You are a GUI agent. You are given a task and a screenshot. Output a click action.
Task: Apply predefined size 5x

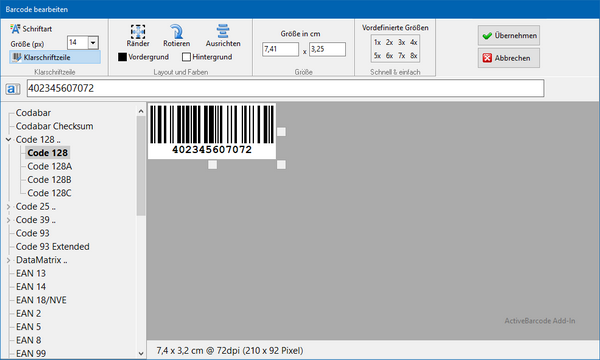coord(377,56)
